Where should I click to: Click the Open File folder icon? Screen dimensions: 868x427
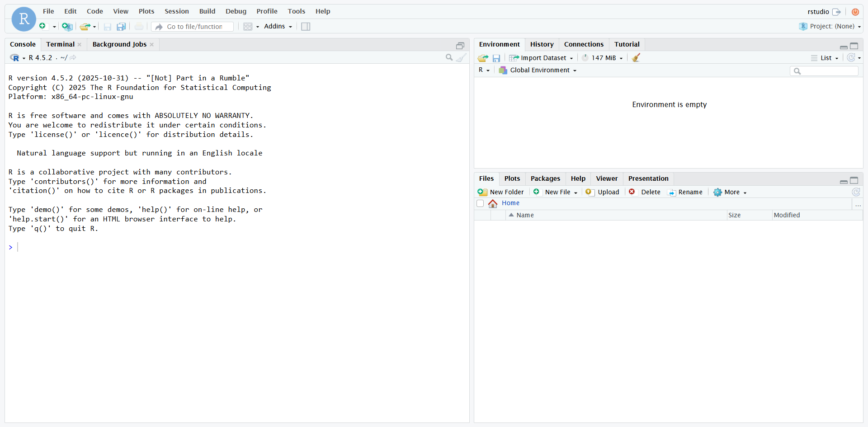click(x=85, y=27)
